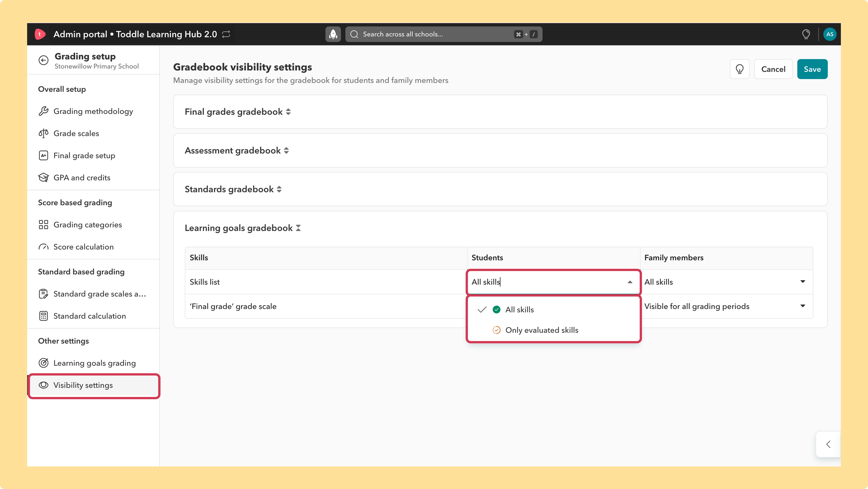
Task: Click the calculator icon for Standard calculation
Action: click(44, 316)
